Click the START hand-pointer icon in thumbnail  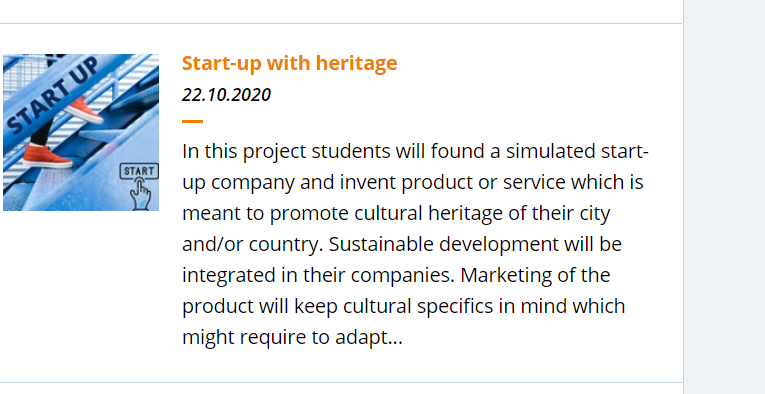click(140, 186)
